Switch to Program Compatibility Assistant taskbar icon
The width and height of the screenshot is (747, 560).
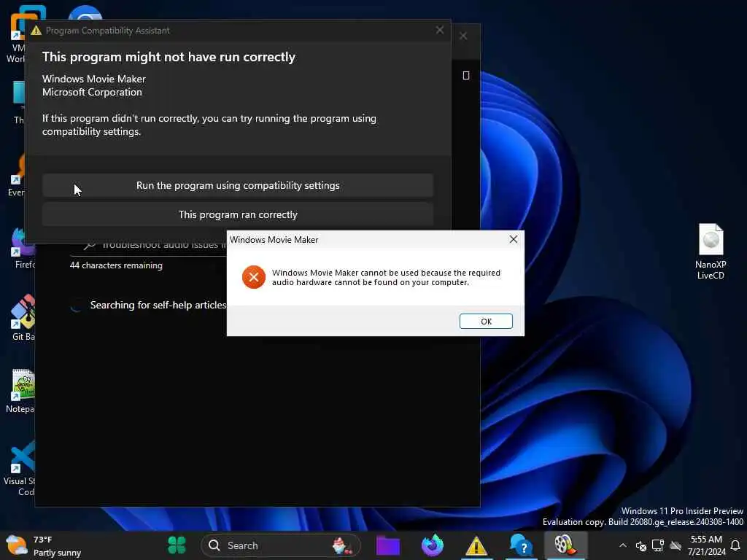(476, 545)
